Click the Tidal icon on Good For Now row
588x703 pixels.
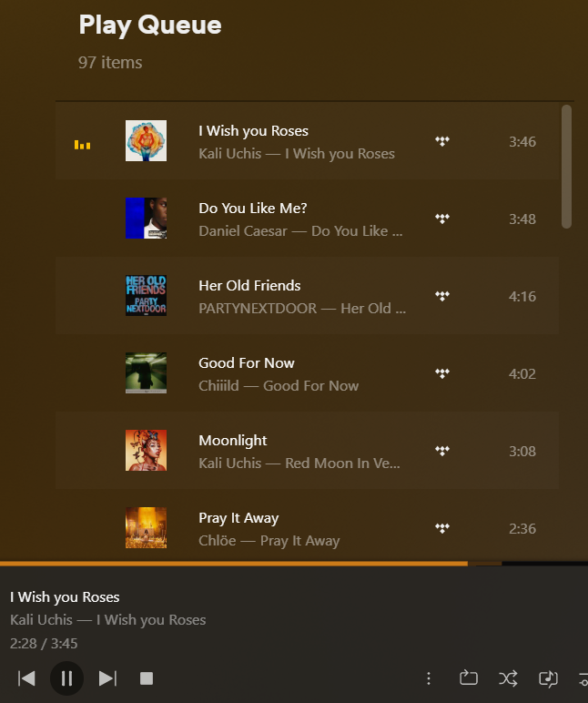[x=442, y=373]
